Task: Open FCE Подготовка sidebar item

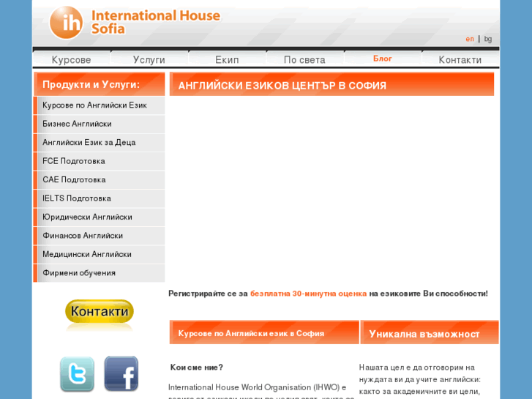Action: click(99, 161)
